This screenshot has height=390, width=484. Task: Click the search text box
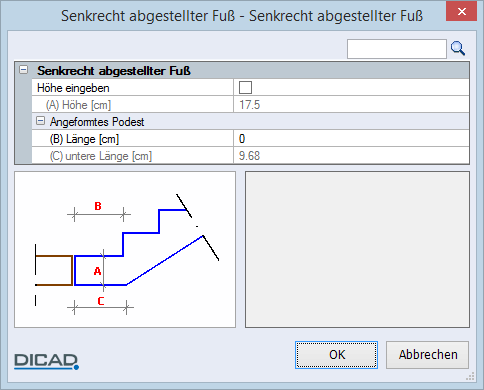(x=397, y=49)
